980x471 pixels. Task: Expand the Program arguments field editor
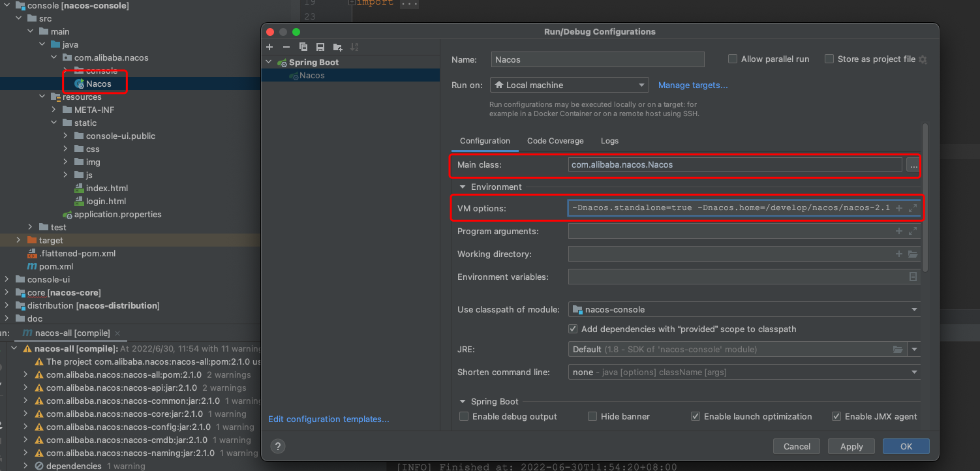click(913, 231)
